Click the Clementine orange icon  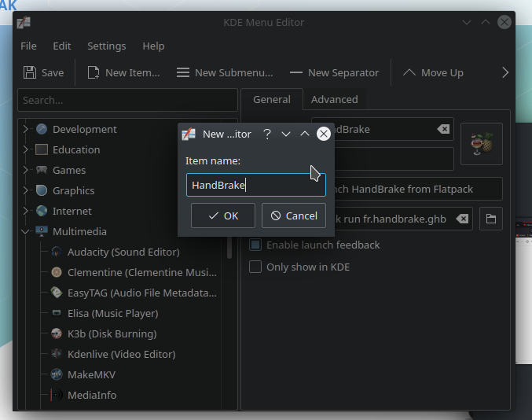tap(57, 272)
